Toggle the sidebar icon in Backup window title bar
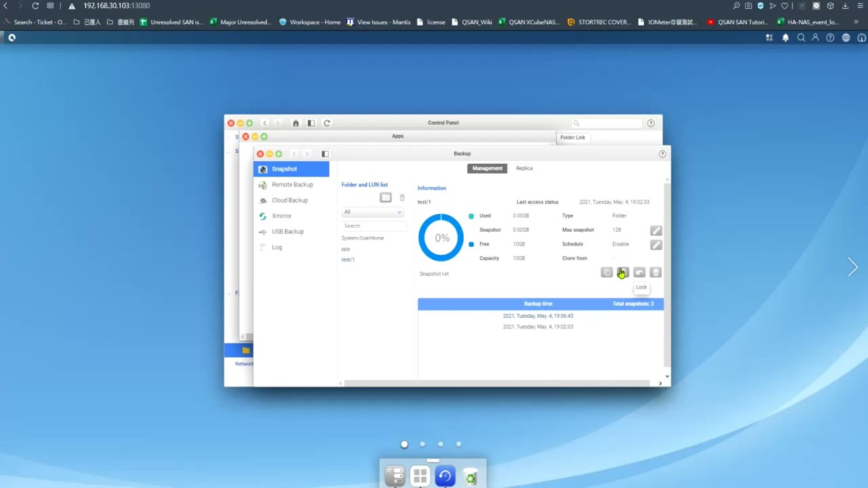This screenshot has height=488, width=868. [x=325, y=154]
